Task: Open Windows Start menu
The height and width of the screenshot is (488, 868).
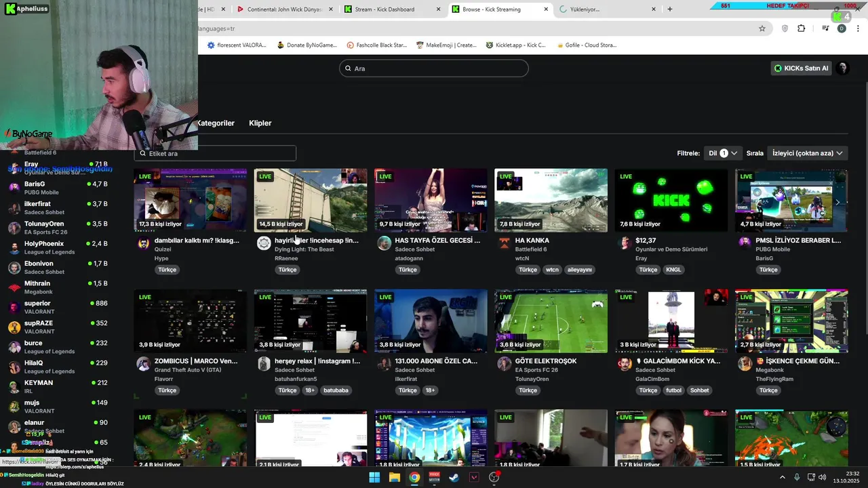Action: click(x=374, y=477)
